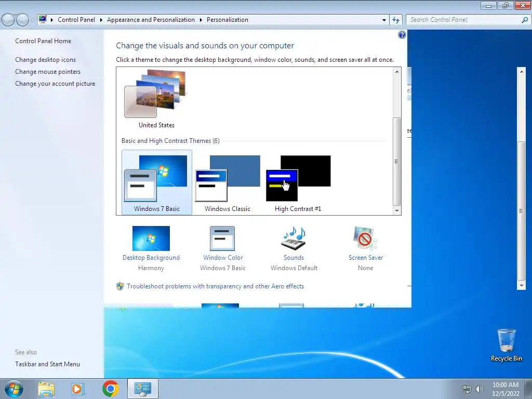Screen dimensions: 532x399
Task: Click the Basic and High Contrast Themes heading
Action: coord(170,141)
